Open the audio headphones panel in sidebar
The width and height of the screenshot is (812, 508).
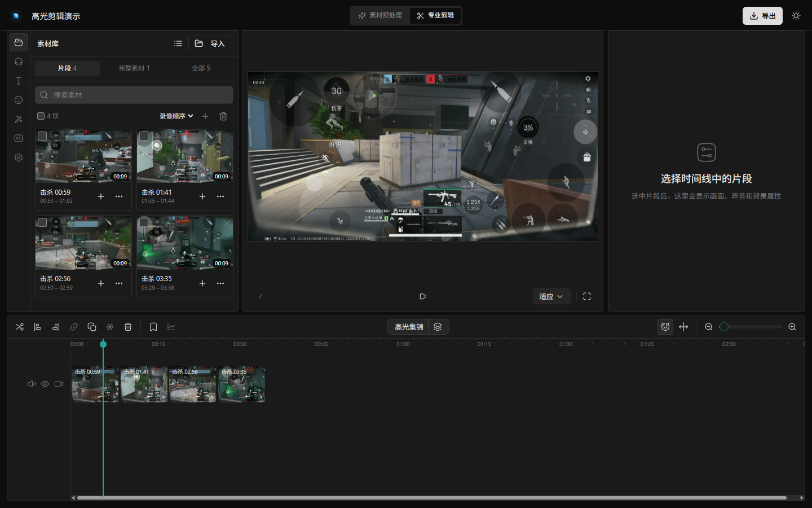click(19, 62)
